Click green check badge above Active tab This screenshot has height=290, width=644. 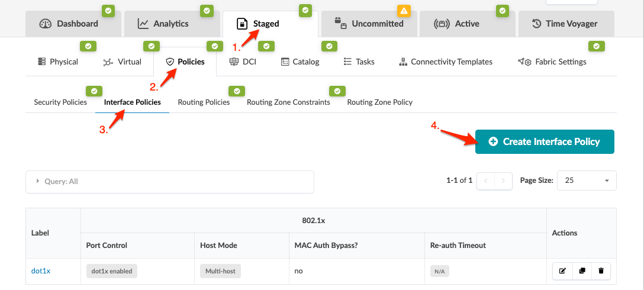pyautogui.click(x=503, y=10)
